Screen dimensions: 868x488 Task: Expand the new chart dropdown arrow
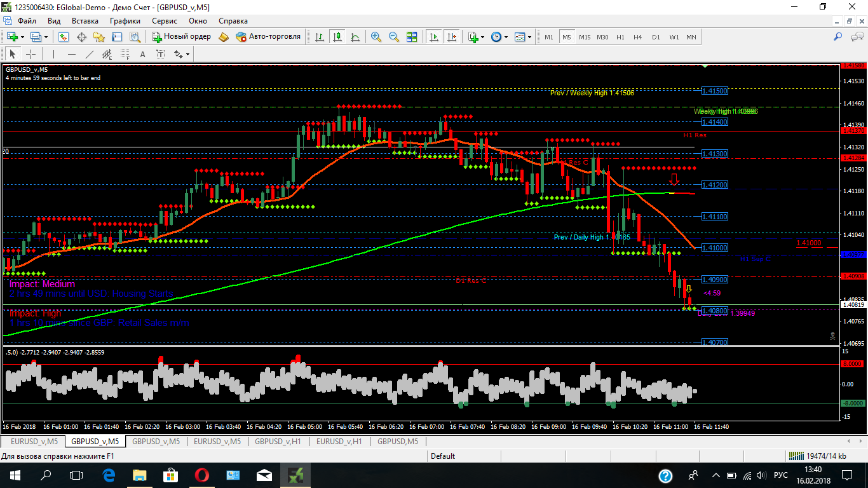pos(22,37)
